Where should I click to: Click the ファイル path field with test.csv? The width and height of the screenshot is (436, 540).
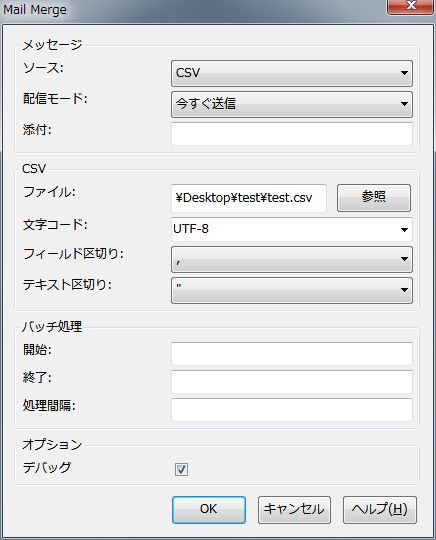coord(249,198)
